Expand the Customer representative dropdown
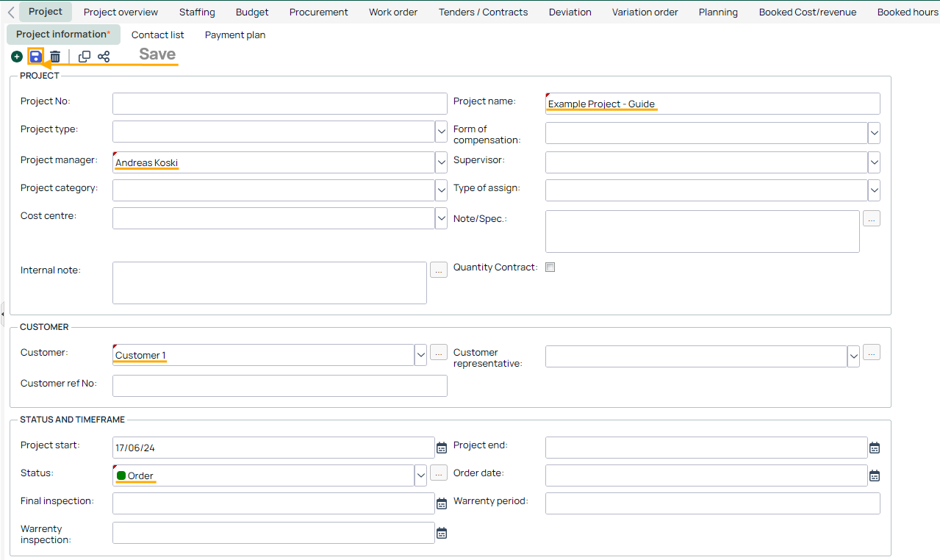The image size is (940, 560). pyautogui.click(x=854, y=356)
